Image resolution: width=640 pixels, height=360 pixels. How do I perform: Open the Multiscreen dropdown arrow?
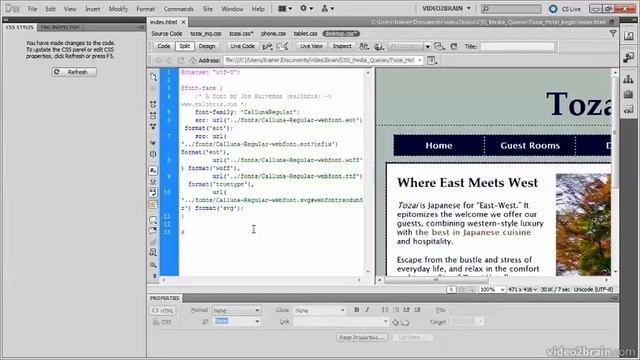coord(427,47)
